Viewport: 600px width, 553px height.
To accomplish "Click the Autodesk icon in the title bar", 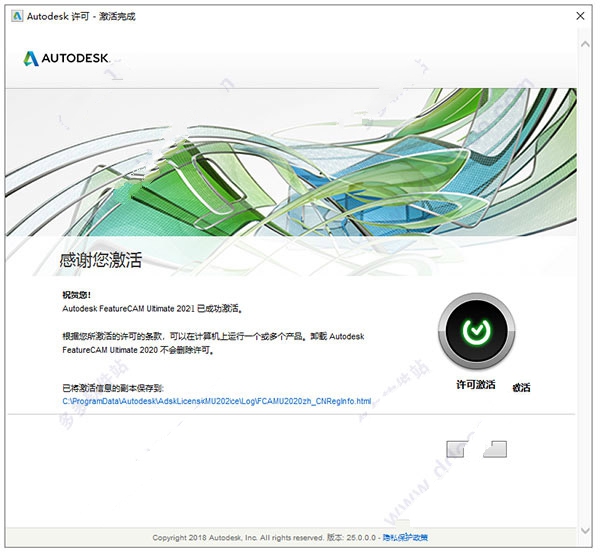I will pyautogui.click(x=17, y=16).
